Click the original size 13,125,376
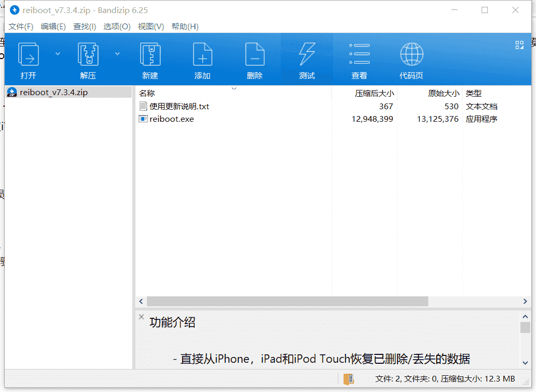This screenshot has height=392, width=536. point(438,119)
